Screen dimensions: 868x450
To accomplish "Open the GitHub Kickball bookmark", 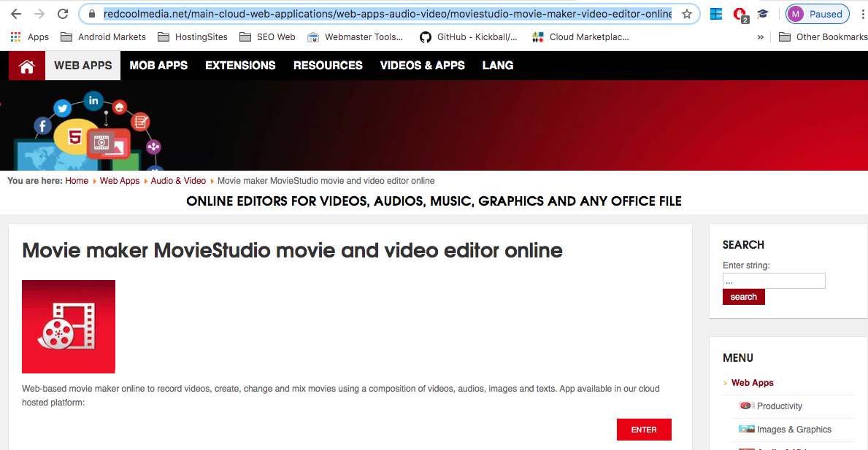I will [x=468, y=36].
